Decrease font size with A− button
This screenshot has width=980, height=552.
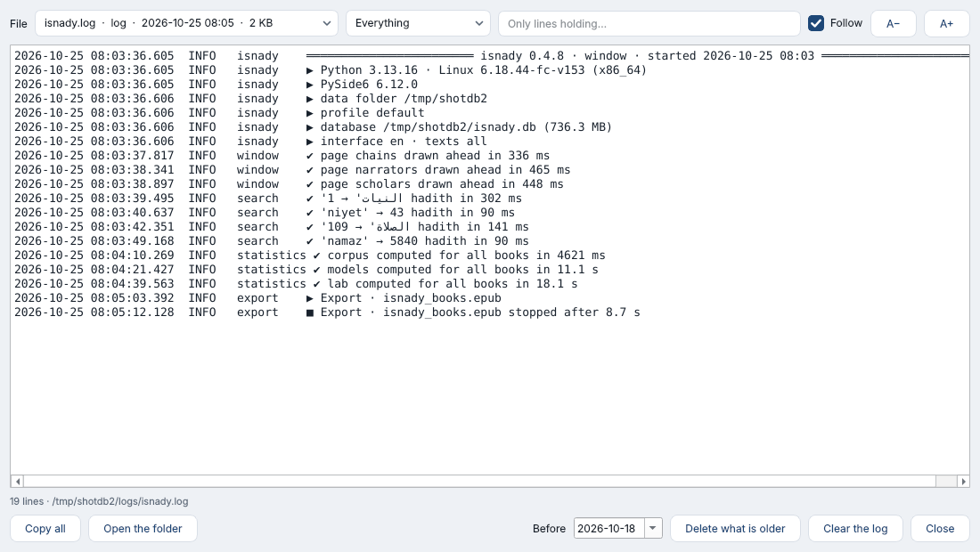point(893,24)
